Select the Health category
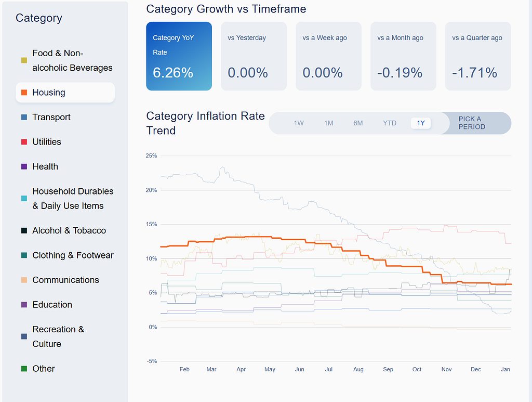 coord(65,167)
